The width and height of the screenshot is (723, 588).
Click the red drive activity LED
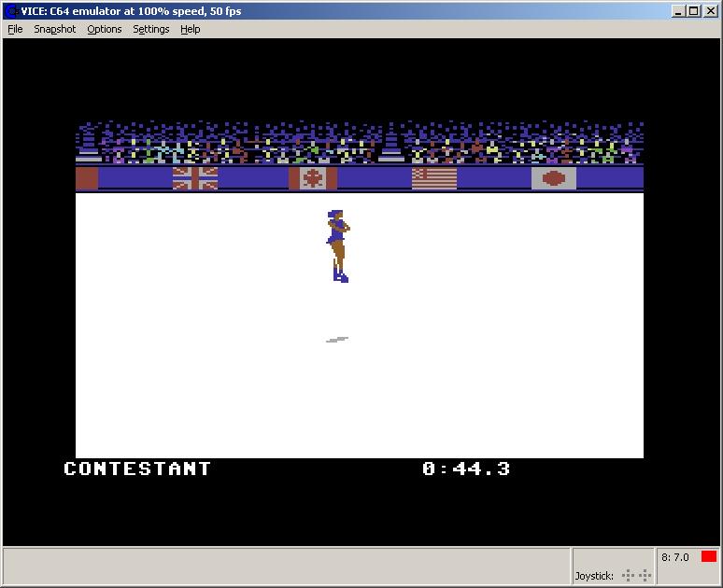[709, 556]
